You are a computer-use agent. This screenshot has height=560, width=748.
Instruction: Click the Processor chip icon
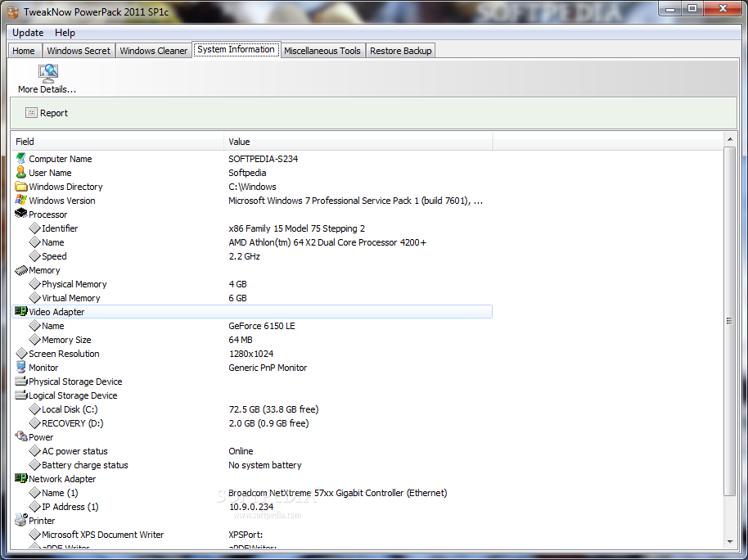[x=20, y=214]
